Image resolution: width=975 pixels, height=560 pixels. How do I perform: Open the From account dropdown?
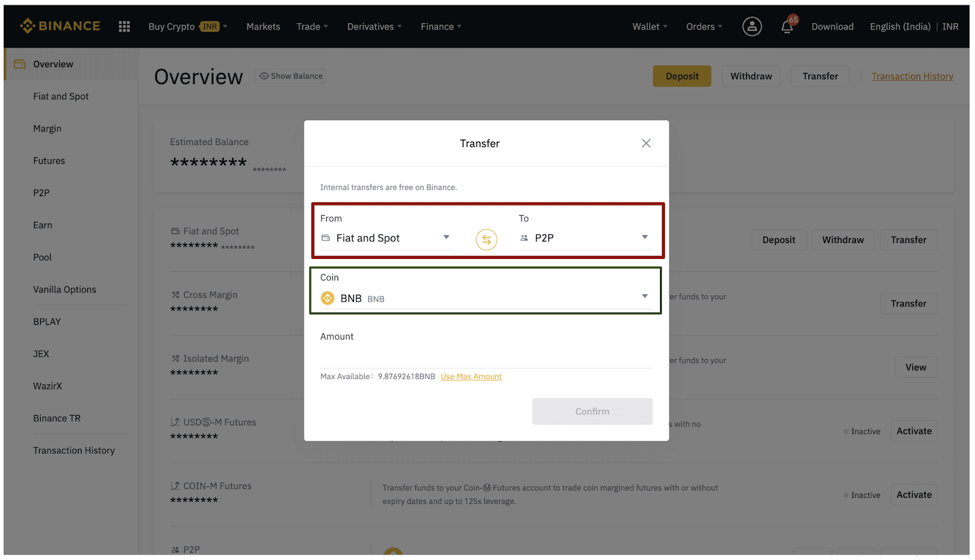point(387,238)
